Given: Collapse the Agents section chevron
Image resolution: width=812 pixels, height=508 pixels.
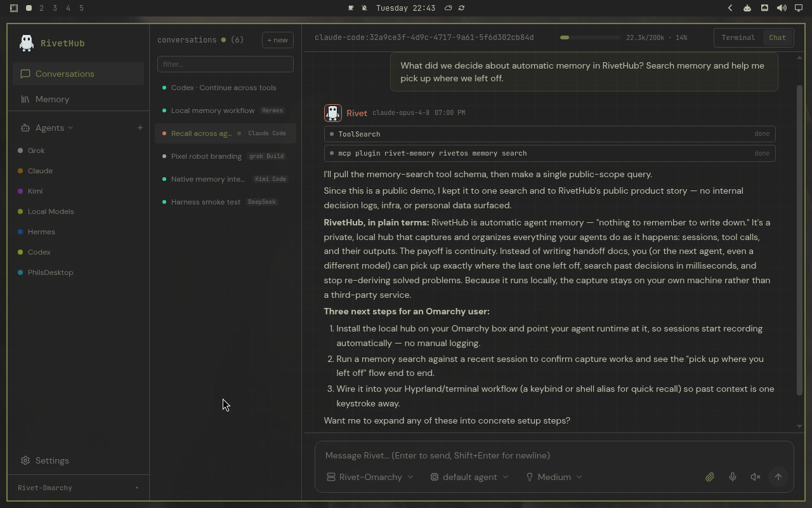Looking at the screenshot, I should 70,128.
